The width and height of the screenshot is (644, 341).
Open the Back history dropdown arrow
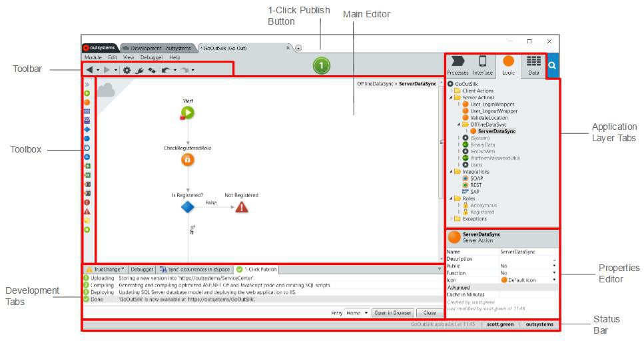[x=98, y=70]
